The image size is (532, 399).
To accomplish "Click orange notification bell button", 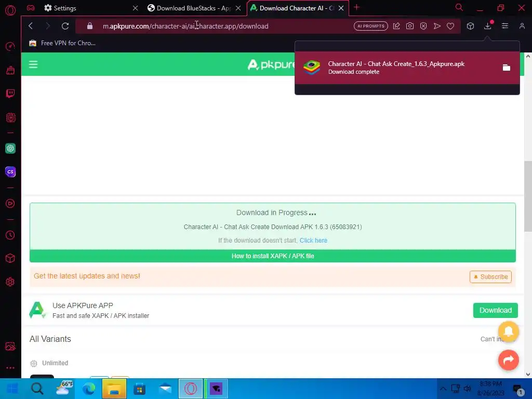I will point(508,331).
